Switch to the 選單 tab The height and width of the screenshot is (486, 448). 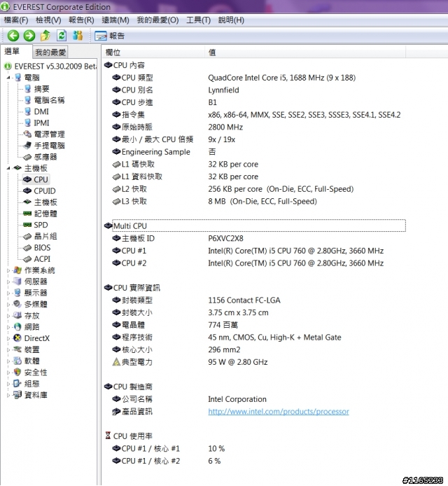coord(12,51)
